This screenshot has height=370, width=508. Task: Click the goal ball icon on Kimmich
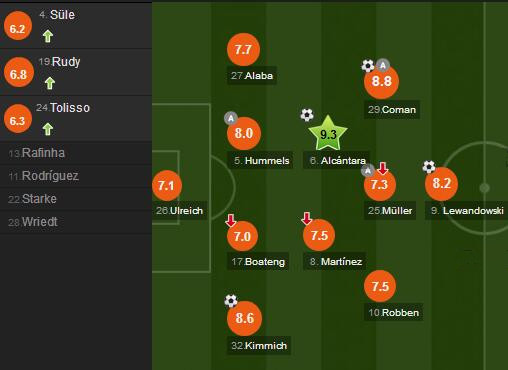point(231,301)
